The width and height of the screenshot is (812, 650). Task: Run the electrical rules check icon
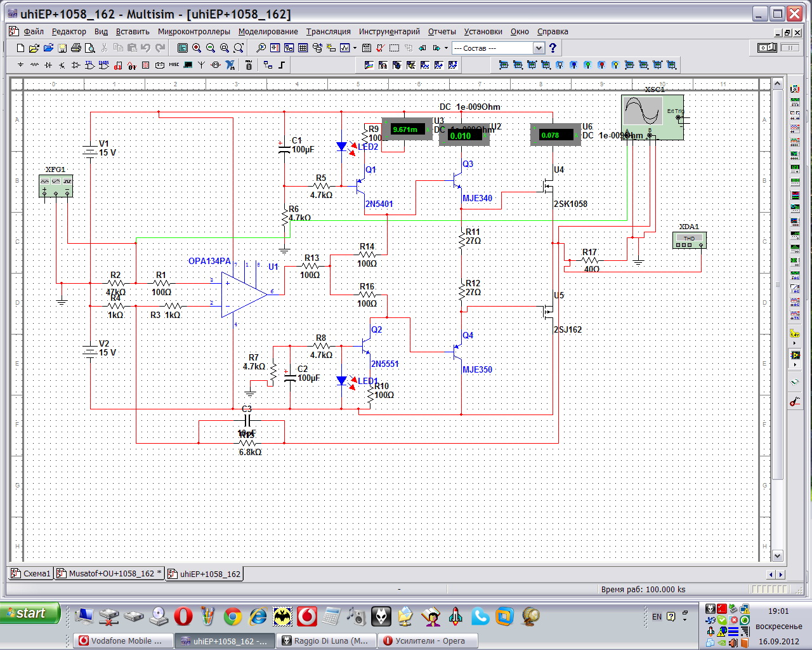(380, 48)
